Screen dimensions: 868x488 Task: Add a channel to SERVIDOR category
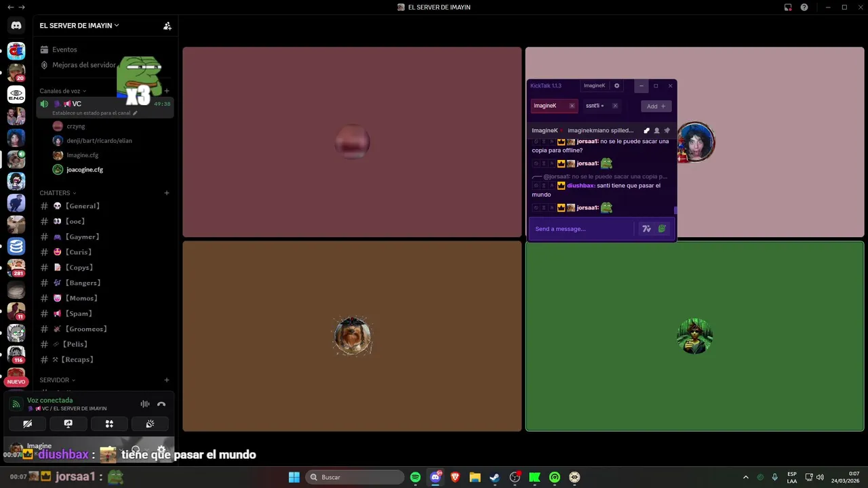[x=167, y=380]
